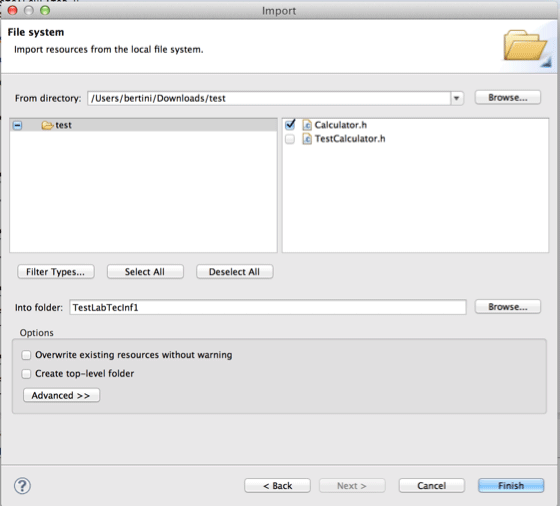Click the Into folder text field
Viewport: 560px width, 506px height.
coord(268,307)
